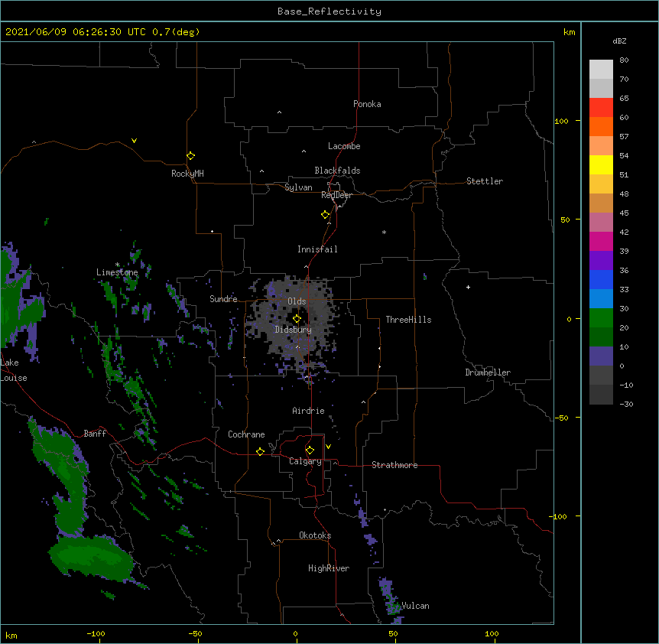The width and height of the screenshot is (659, 644).
Task: Click the dBZ legend heading
Action: (x=619, y=41)
